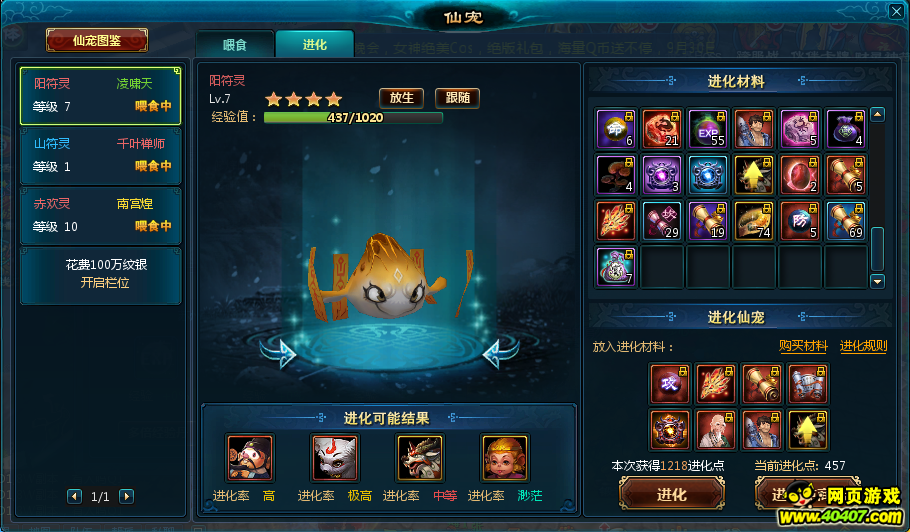This screenshot has height=532, width=910.
Task: Click the red dragon item with count 21
Action: coord(662,129)
